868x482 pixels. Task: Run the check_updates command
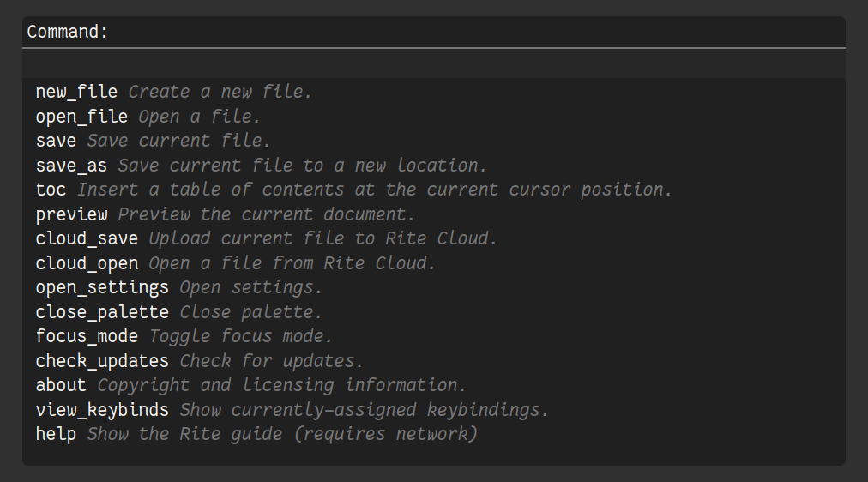[102, 361]
